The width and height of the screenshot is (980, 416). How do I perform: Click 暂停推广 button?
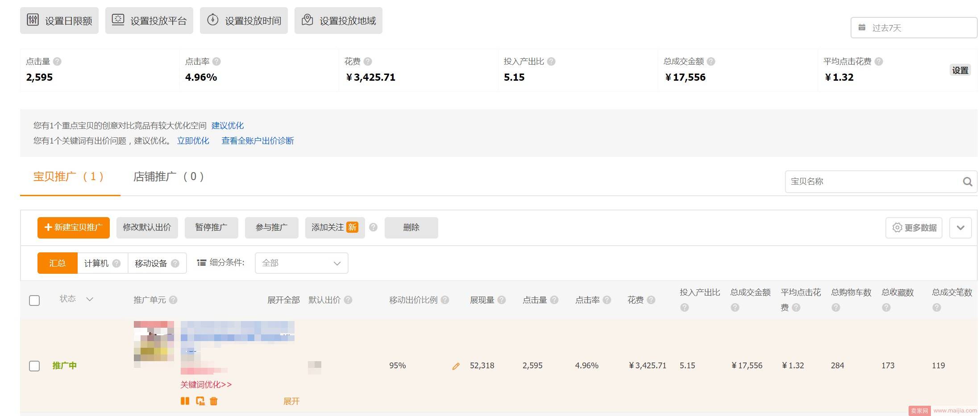[x=211, y=227]
